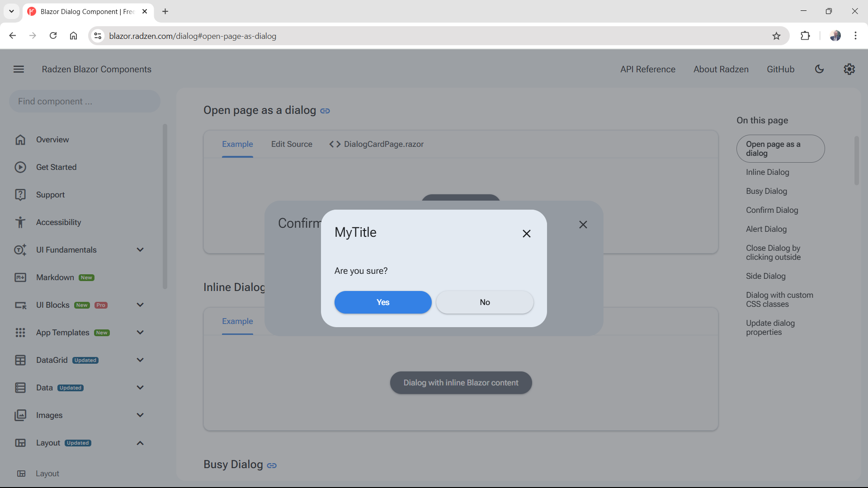The height and width of the screenshot is (488, 868).
Task: Jump to Alert Dialog section
Action: coord(766,229)
